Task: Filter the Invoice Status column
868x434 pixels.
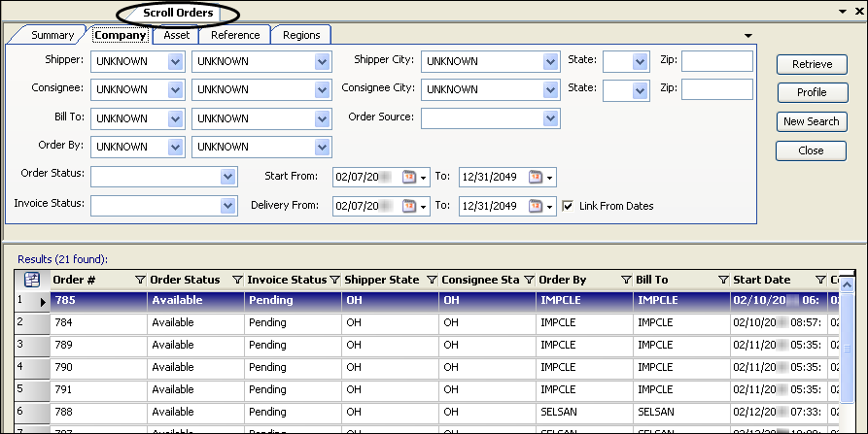Action: 335,280
